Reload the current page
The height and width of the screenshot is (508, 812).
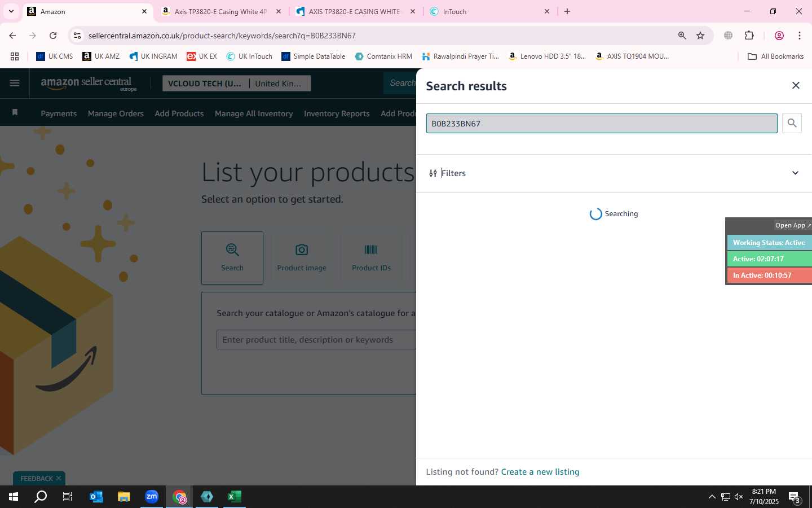(x=53, y=36)
